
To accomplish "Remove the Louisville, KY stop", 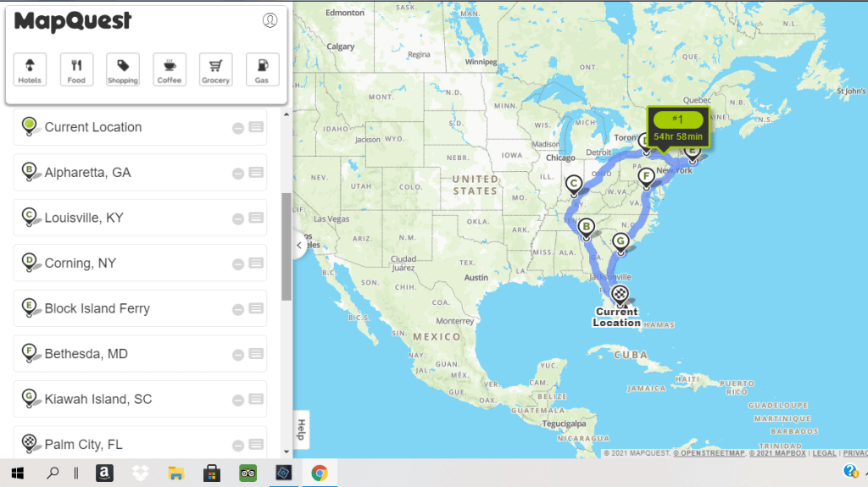I will 238,219.
